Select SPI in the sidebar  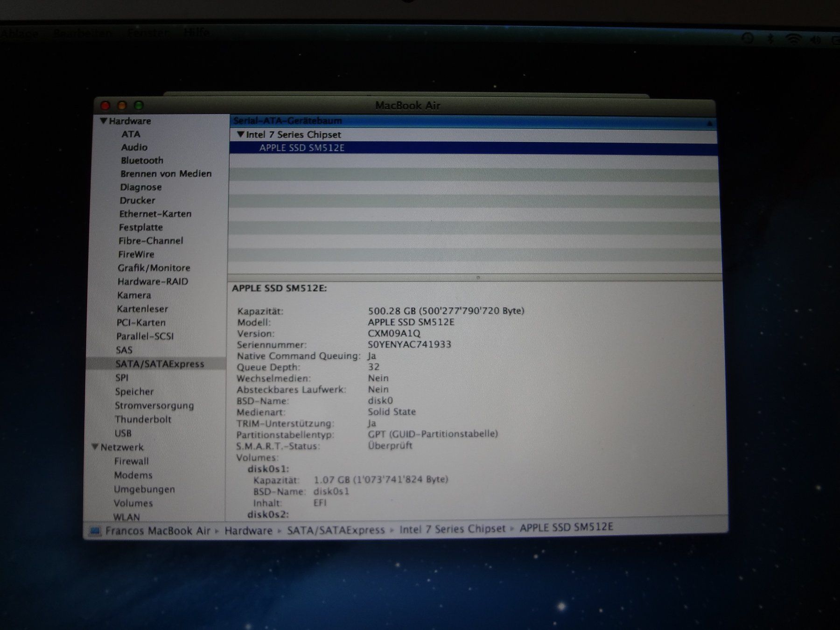(121, 378)
